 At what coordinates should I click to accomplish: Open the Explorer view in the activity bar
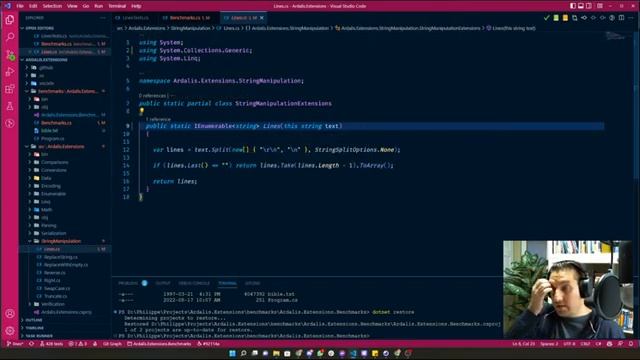click(x=10, y=20)
